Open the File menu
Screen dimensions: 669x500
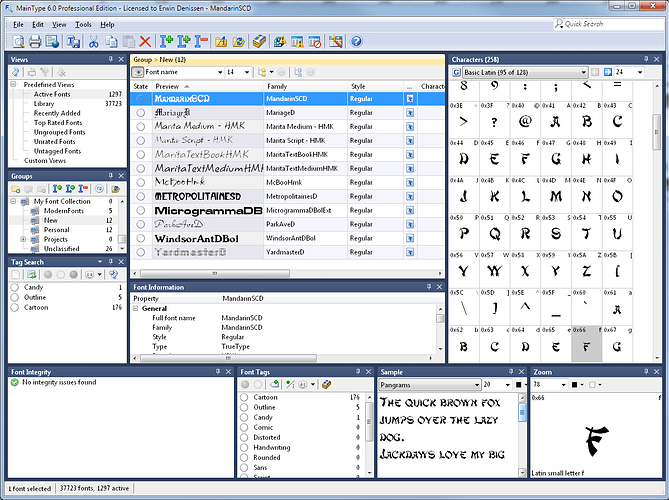(18, 25)
